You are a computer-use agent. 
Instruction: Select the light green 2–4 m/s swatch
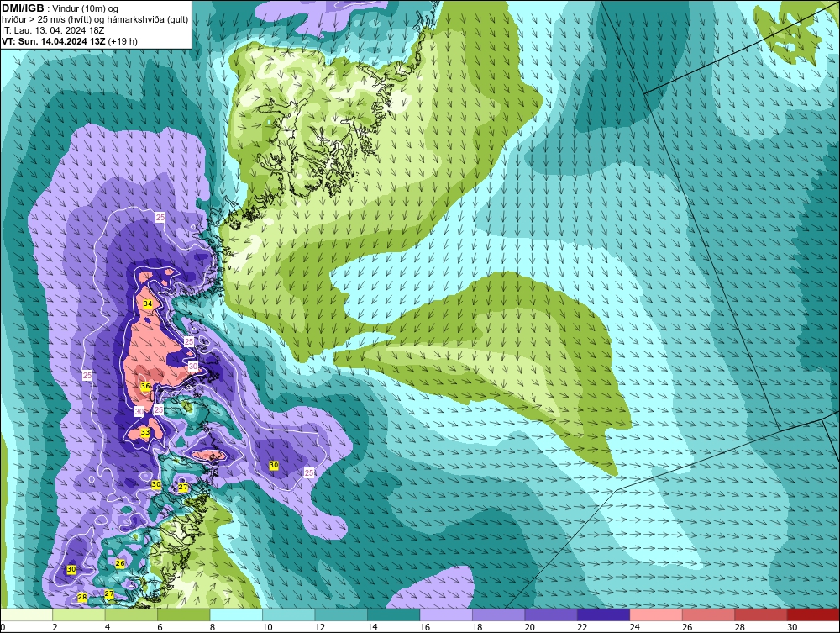(79, 615)
